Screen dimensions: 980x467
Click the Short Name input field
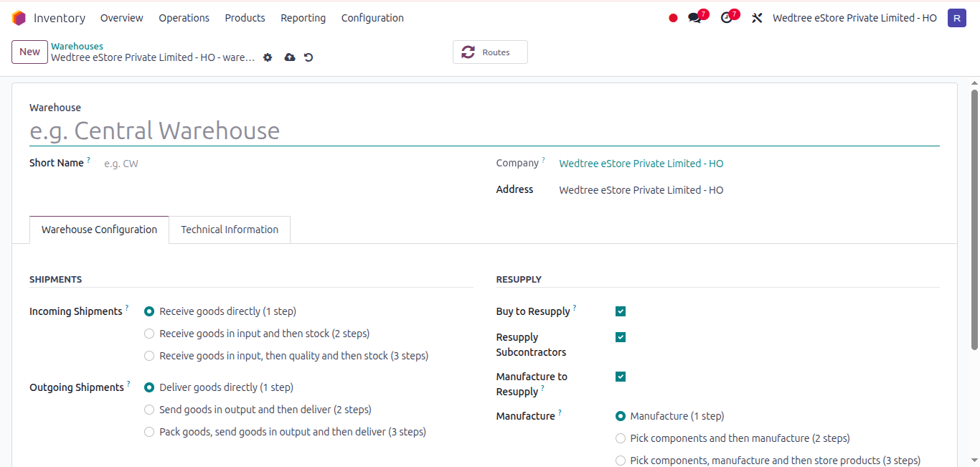(x=287, y=164)
